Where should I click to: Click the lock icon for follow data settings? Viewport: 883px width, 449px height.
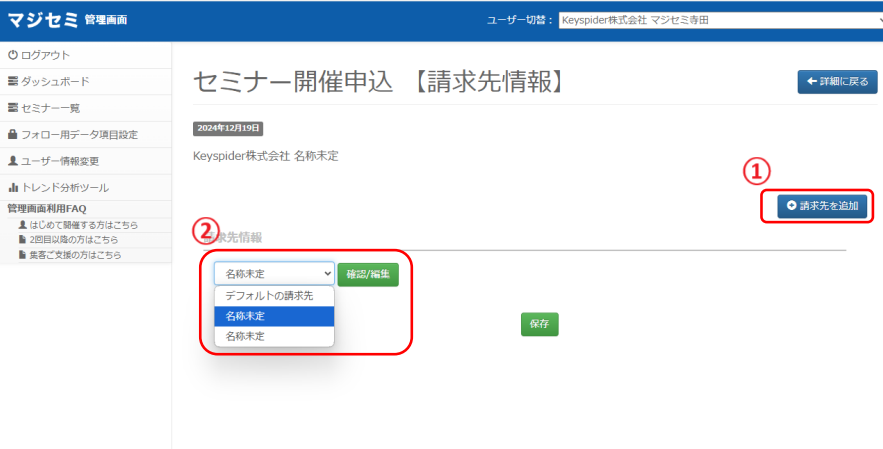[x=12, y=134]
